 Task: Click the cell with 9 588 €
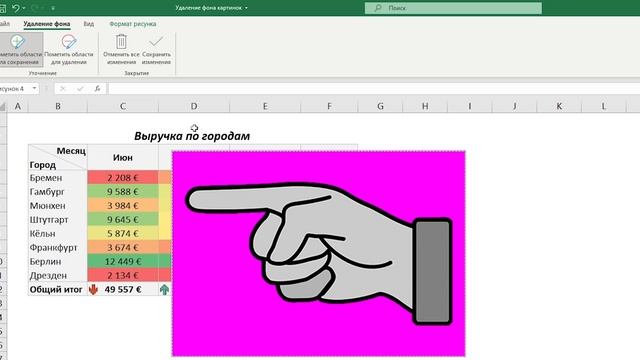click(x=122, y=192)
